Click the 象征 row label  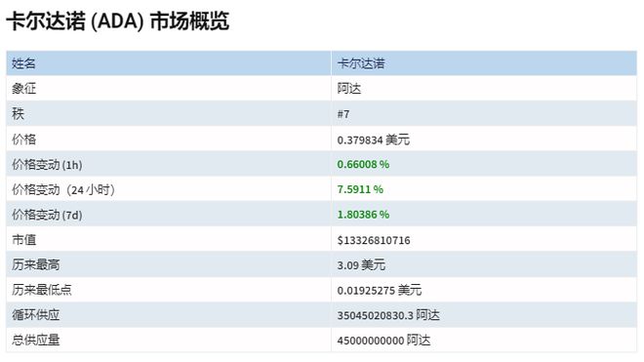click(x=23, y=89)
